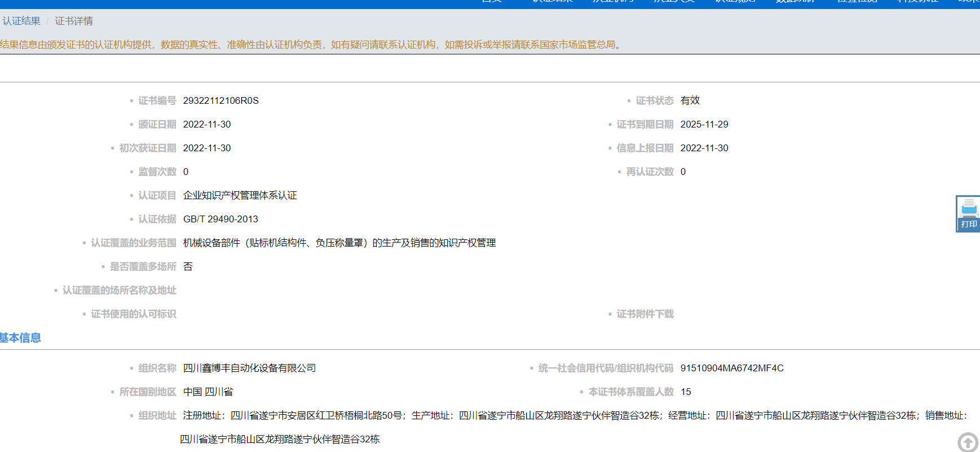980x452 pixels.
Task: Click the 认证覆盖的场所名称及地址 label
Action: point(120,290)
